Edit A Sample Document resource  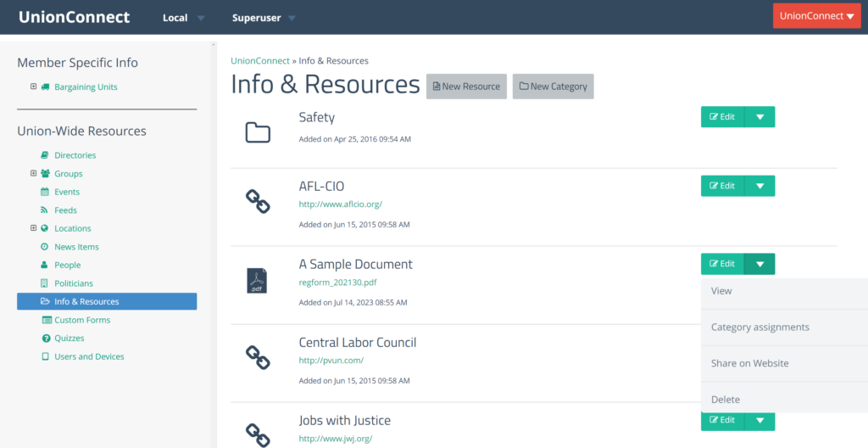pos(722,264)
